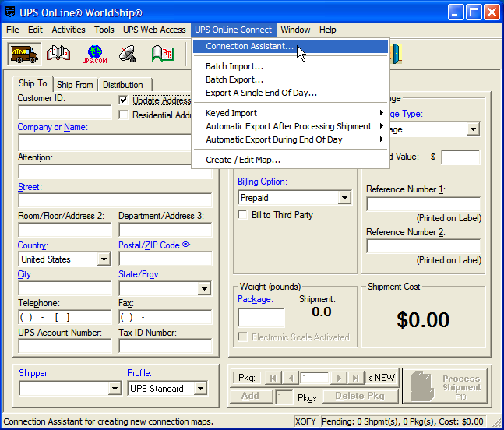Switch to the Ship From tab
Screen dimensions: 504x430
pos(75,85)
